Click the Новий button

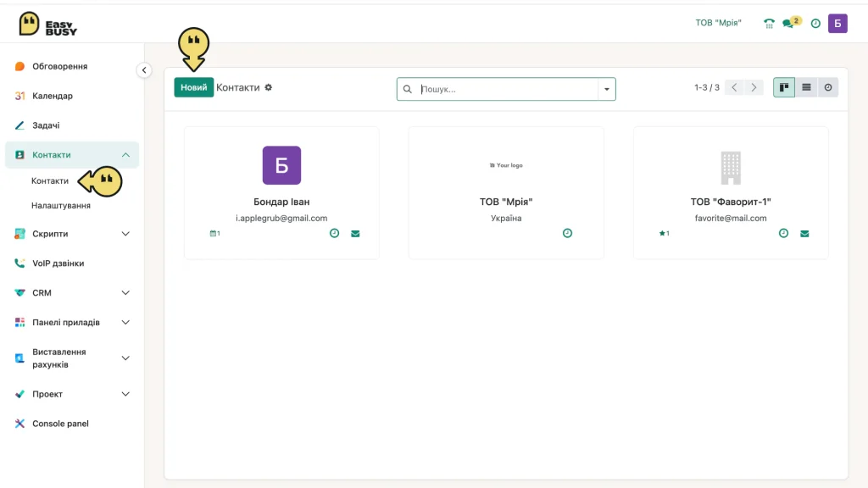point(194,87)
